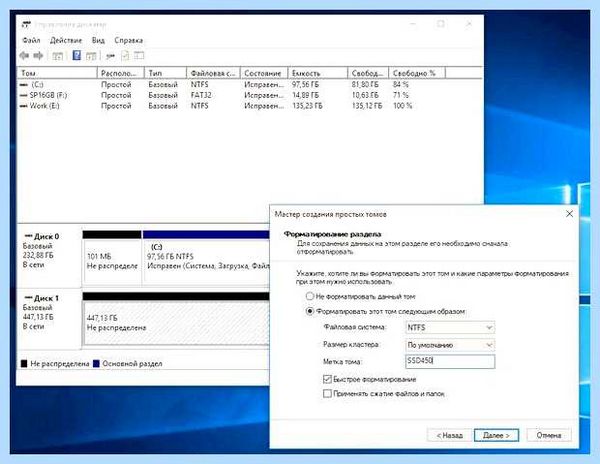The width and height of the screenshot is (600, 464).
Task: Click the 100 % free percentage cell
Action: coord(403,106)
